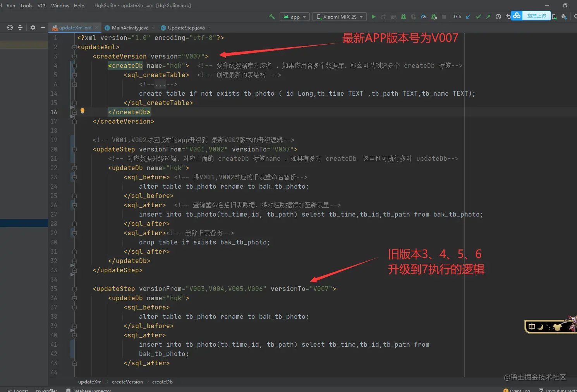
Task: Click the 拖拽上传 upload button
Action: [537, 15]
